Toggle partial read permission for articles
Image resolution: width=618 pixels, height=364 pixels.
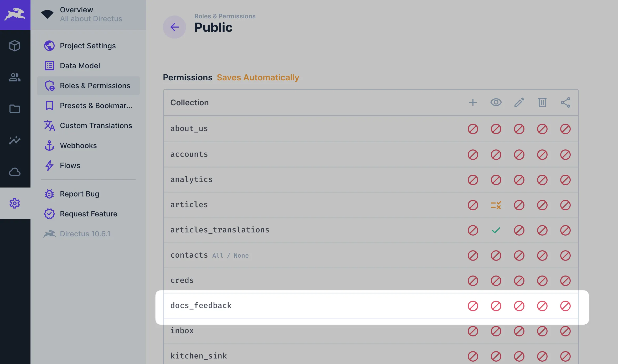pos(495,205)
